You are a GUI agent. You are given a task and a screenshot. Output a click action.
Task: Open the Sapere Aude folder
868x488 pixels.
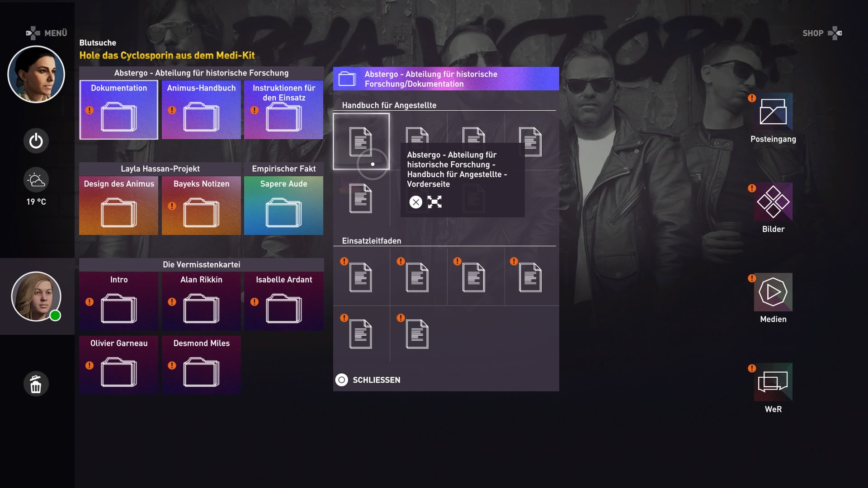[x=284, y=206]
